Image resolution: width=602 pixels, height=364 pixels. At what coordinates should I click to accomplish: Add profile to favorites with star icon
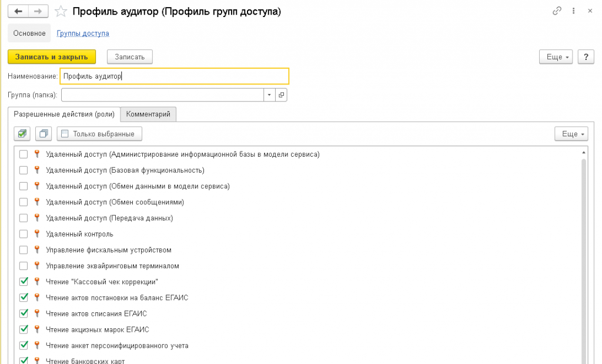[x=60, y=11]
